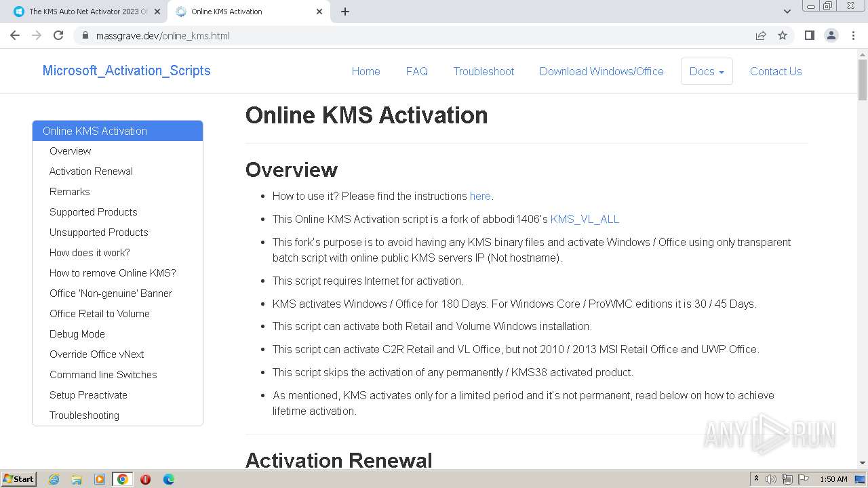Open the Contact Us page
This screenshot has width=868, height=488.
click(776, 71)
